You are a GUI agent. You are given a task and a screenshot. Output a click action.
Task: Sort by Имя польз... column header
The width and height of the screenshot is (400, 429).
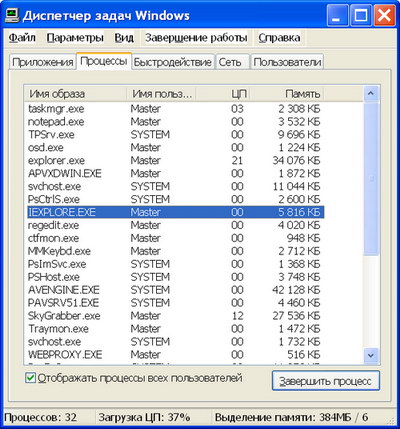161,94
